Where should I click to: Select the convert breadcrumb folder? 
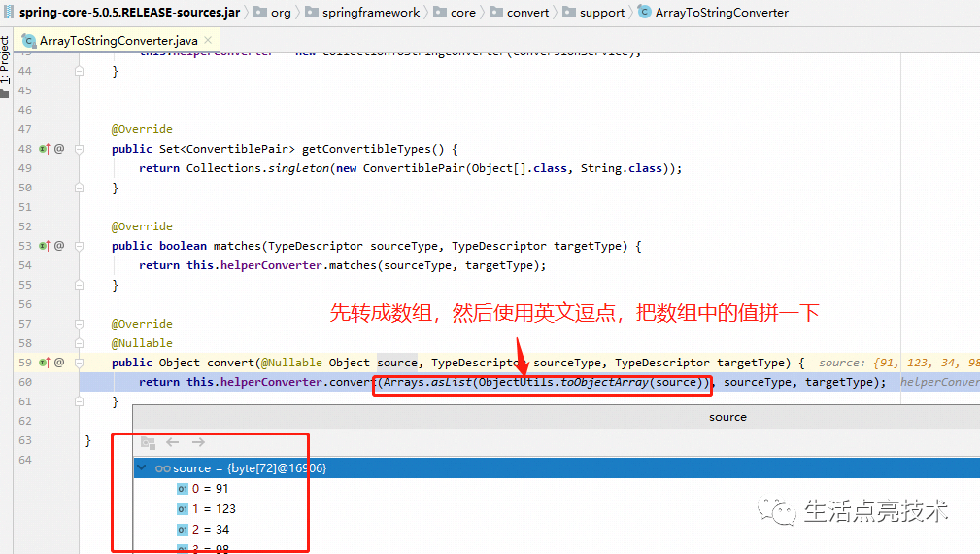click(x=520, y=13)
